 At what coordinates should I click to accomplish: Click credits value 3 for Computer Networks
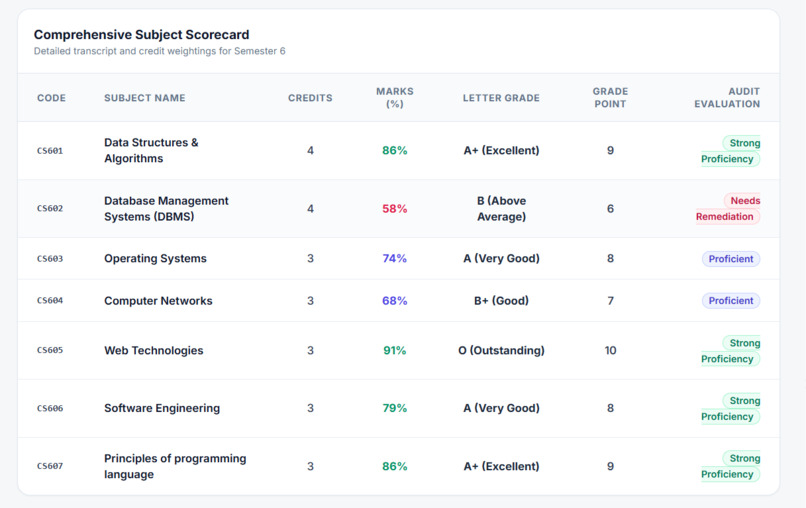[310, 301]
